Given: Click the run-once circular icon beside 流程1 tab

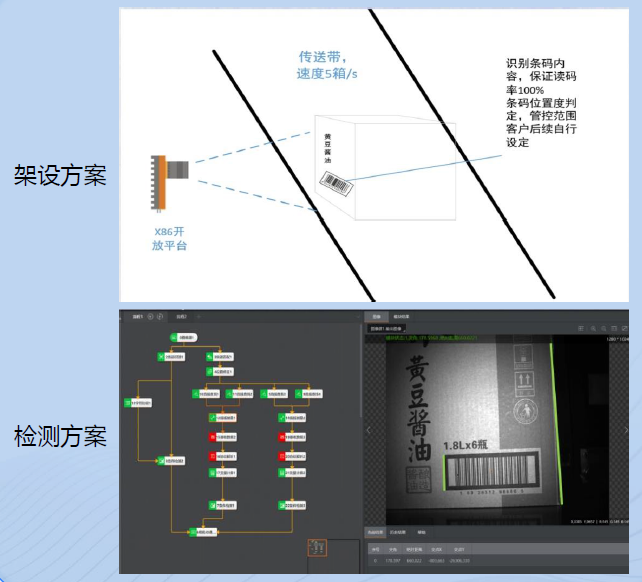Looking at the screenshot, I should [x=150, y=316].
